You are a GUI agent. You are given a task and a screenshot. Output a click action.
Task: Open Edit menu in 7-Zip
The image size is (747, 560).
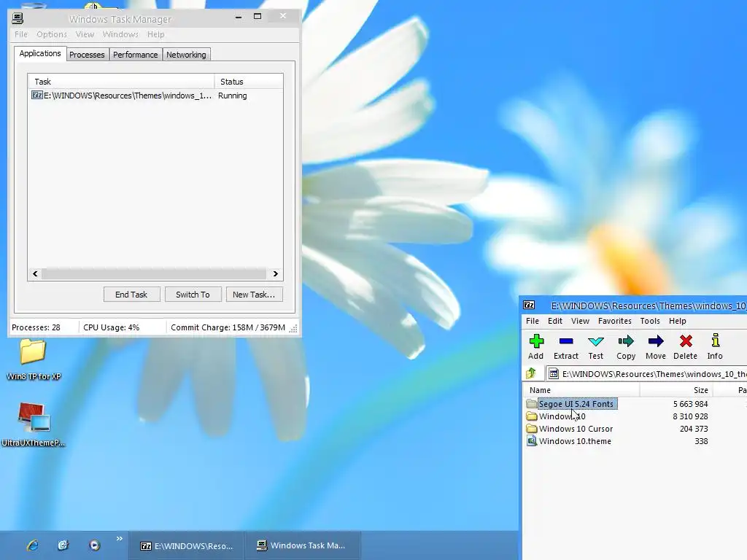555,321
